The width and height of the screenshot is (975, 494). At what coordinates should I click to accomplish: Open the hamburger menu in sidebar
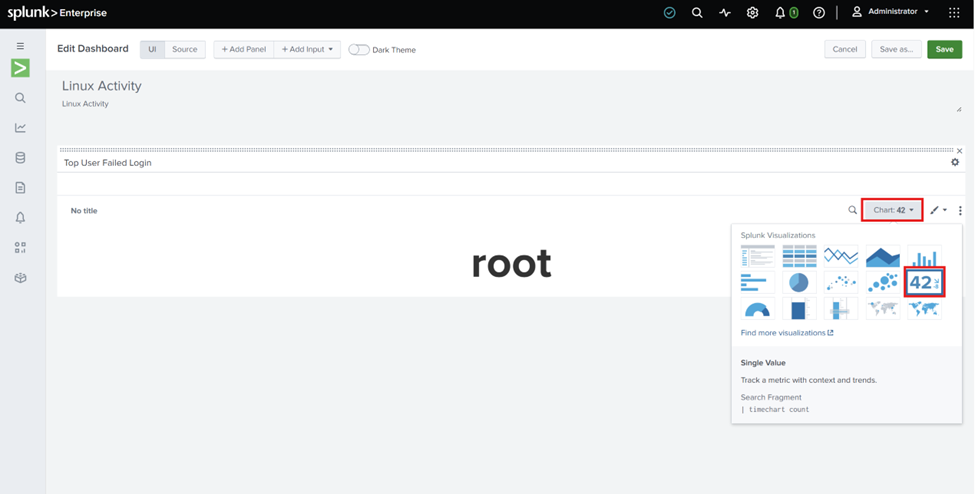[x=21, y=46]
